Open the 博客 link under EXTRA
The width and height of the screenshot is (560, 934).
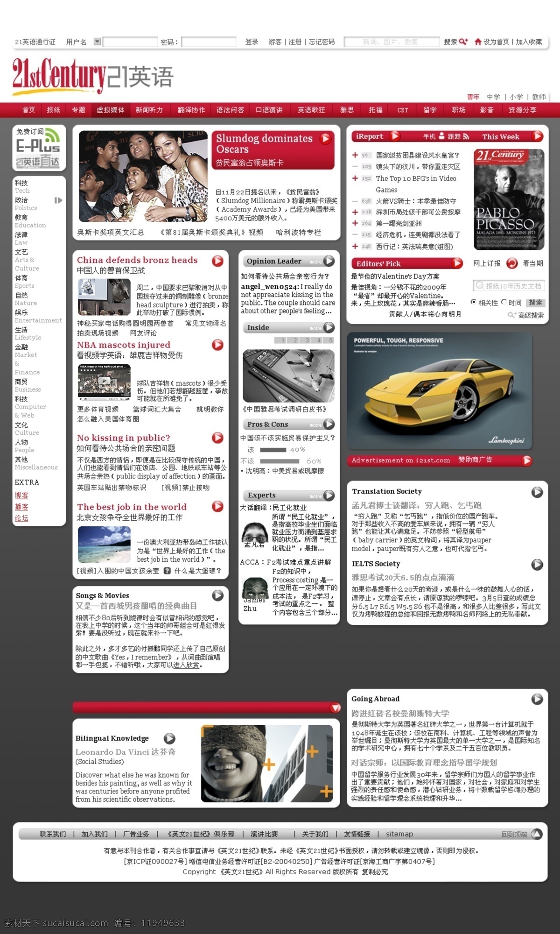[x=21, y=495]
